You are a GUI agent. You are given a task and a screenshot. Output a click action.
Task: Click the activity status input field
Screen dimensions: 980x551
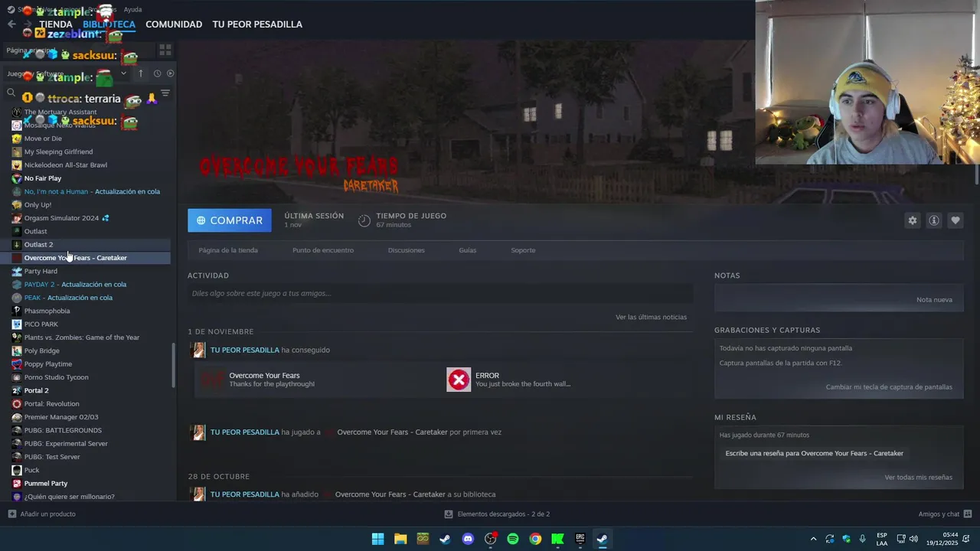coord(440,293)
